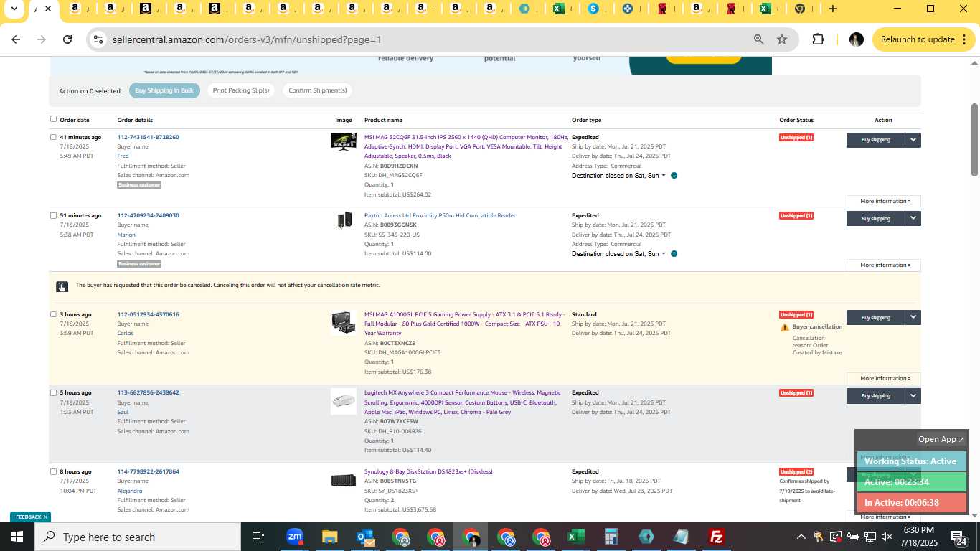Screen dimensions: 980x551
Task: Open the Zoom app in the taskbar
Action: (x=294, y=537)
